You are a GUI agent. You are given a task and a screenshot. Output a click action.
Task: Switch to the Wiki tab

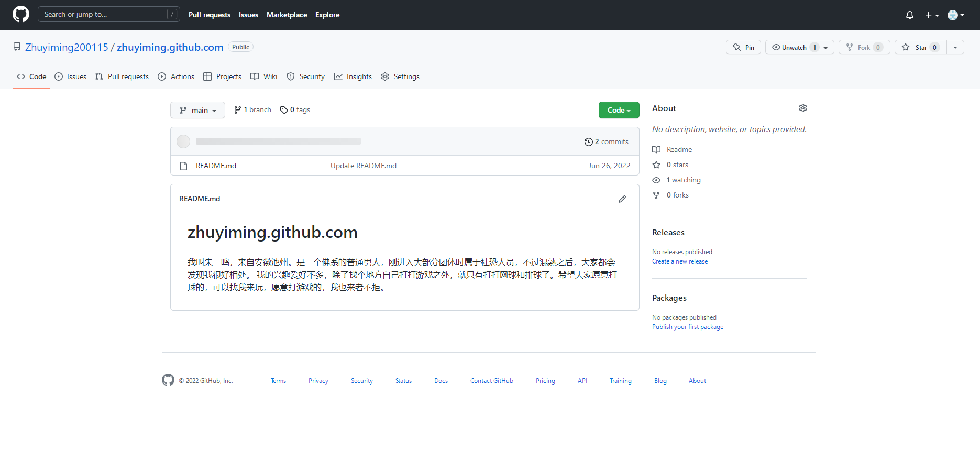coord(264,76)
